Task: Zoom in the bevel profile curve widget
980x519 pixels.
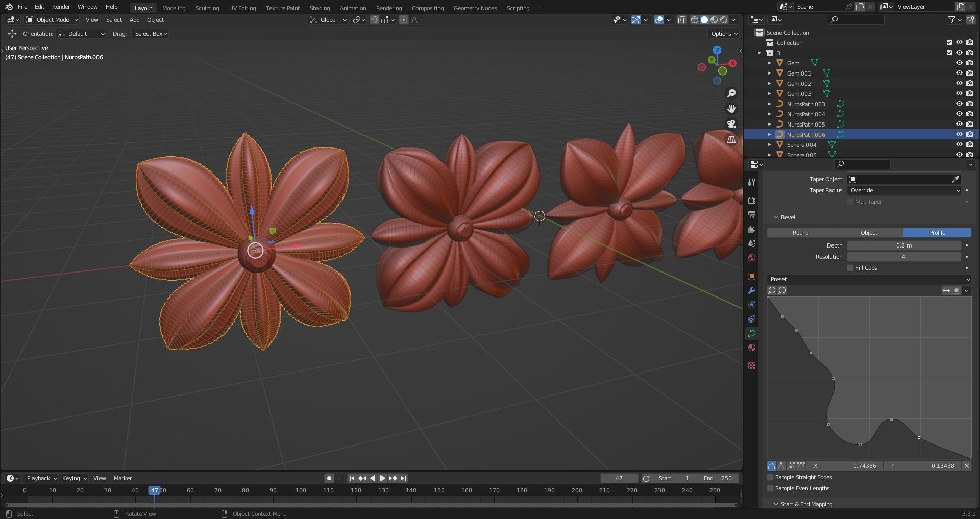Action: point(772,290)
